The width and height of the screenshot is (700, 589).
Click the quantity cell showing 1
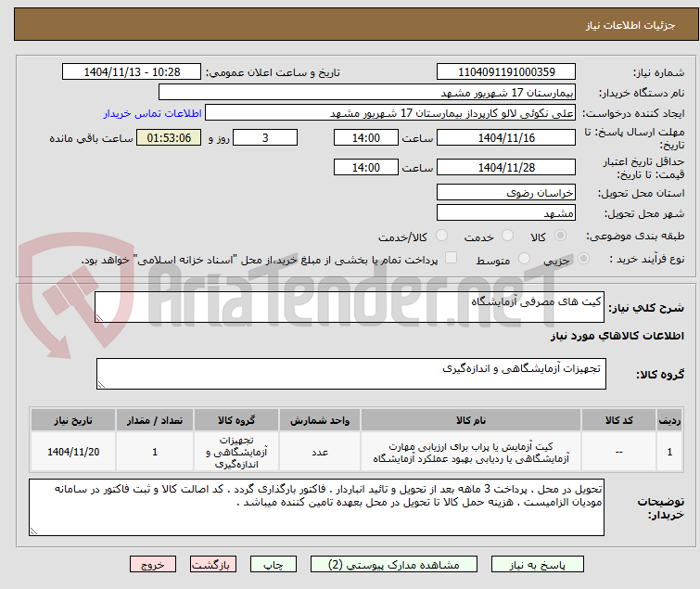point(155,452)
